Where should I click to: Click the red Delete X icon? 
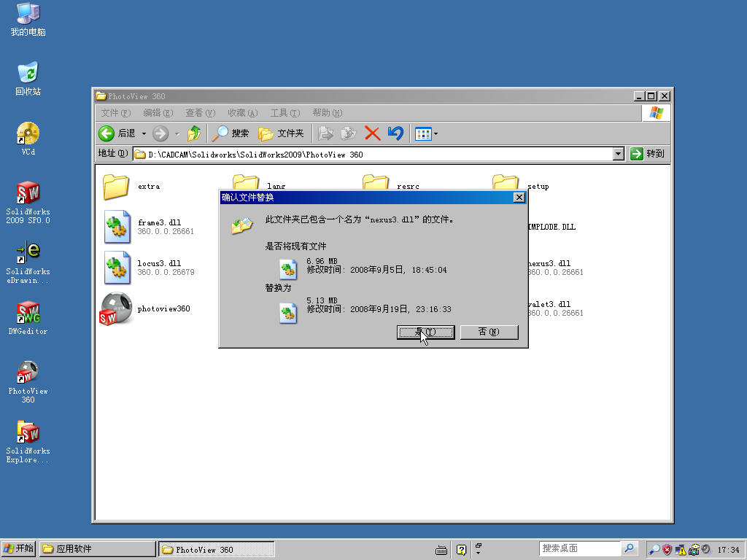[x=373, y=133]
